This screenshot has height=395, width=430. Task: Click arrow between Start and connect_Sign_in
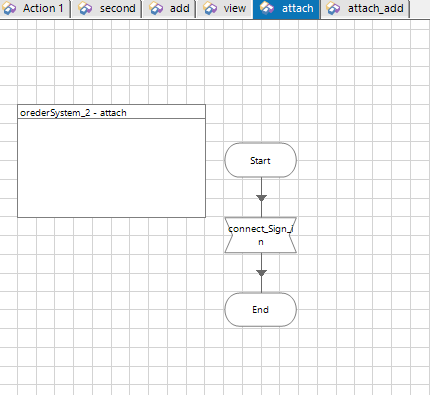[261, 198]
